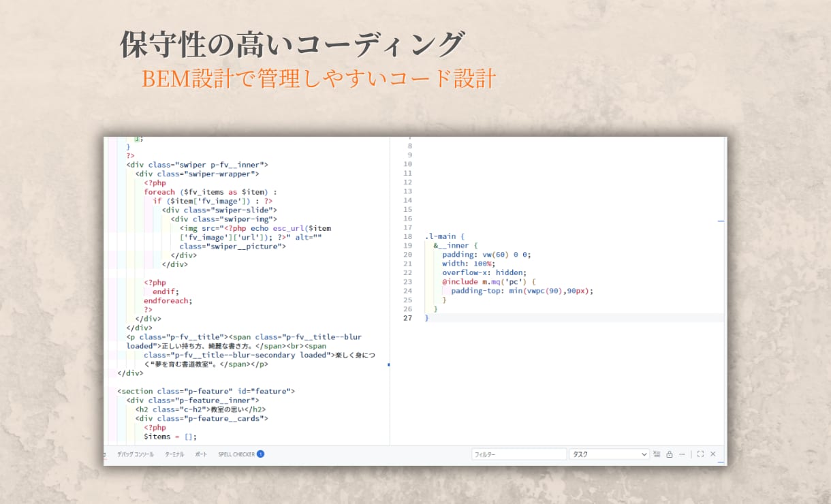Click the "endif;" line

pyautogui.click(x=166, y=292)
